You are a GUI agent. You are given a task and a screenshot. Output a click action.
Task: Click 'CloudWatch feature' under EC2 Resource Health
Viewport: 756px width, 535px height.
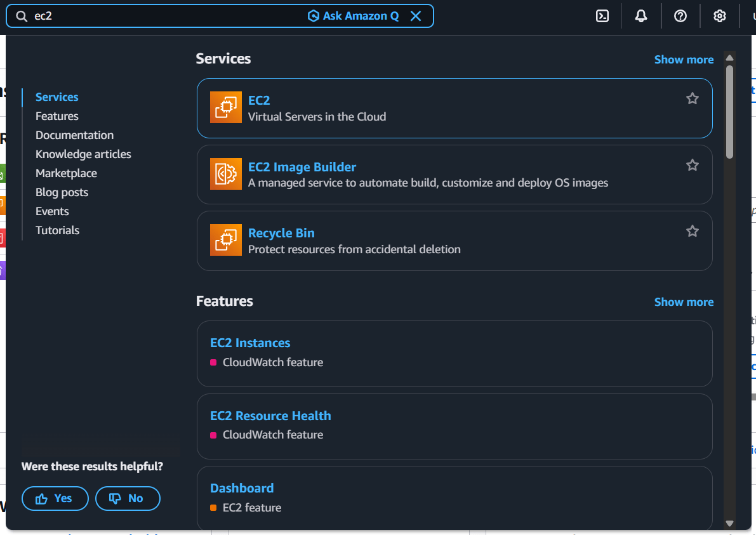tap(273, 435)
